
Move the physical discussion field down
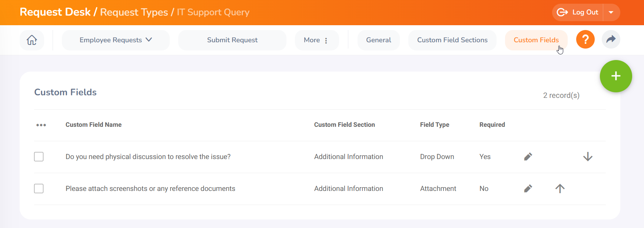pos(588,157)
